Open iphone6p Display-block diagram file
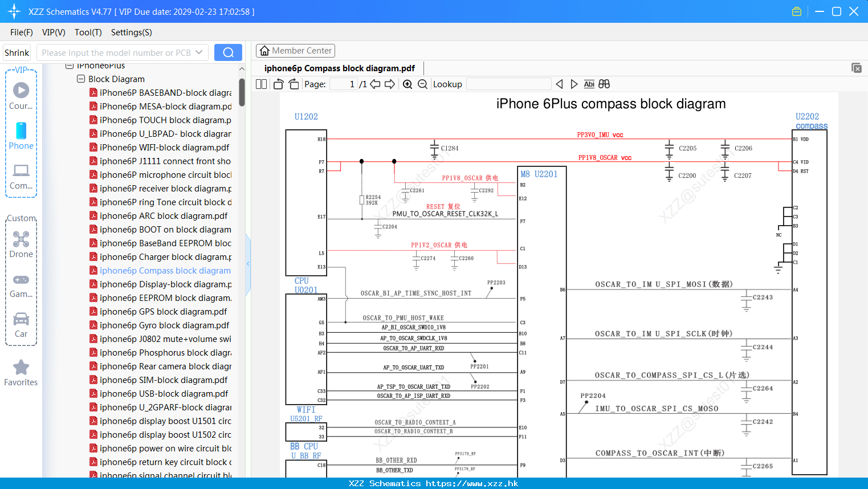 point(165,284)
